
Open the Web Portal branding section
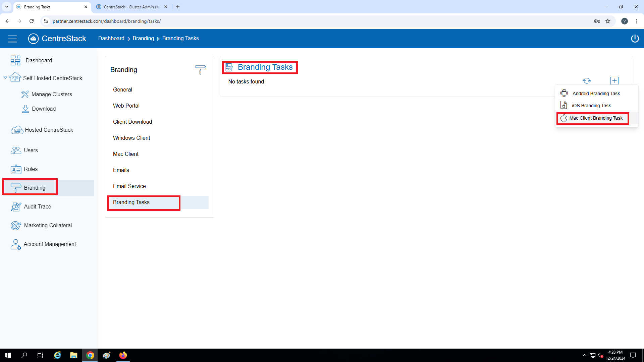click(126, 106)
